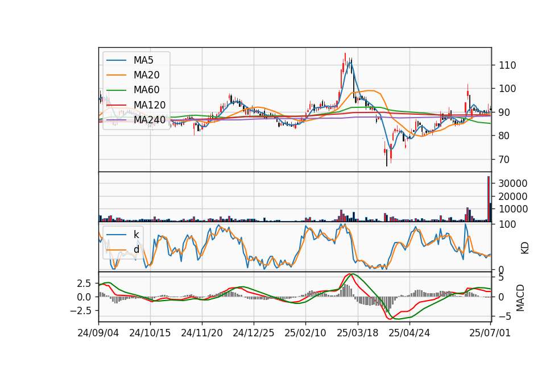Click the 25/07/01 date axis label
This screenshot has height=392, width=546.
coord(490,333)
